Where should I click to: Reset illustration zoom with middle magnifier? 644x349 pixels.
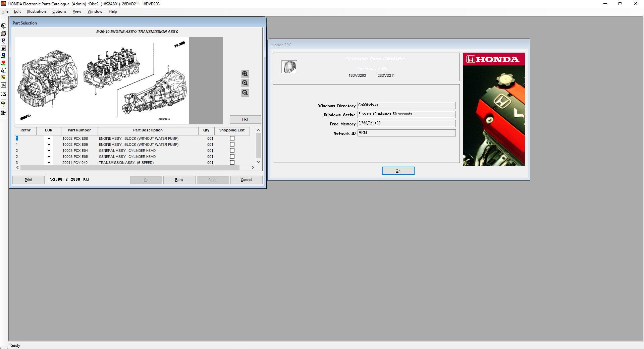245,83
